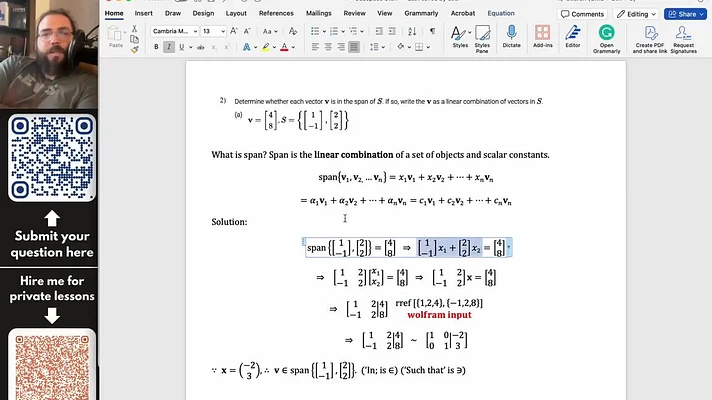Expand the multilevel list dropdown arrow

coord(362,32)
